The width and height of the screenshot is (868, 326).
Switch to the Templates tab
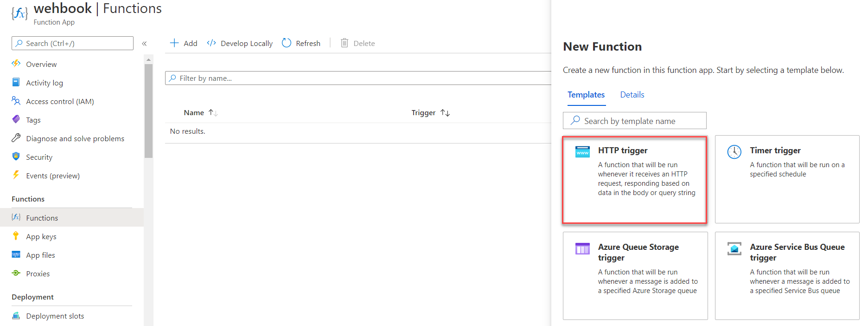[x=586, y=95]
